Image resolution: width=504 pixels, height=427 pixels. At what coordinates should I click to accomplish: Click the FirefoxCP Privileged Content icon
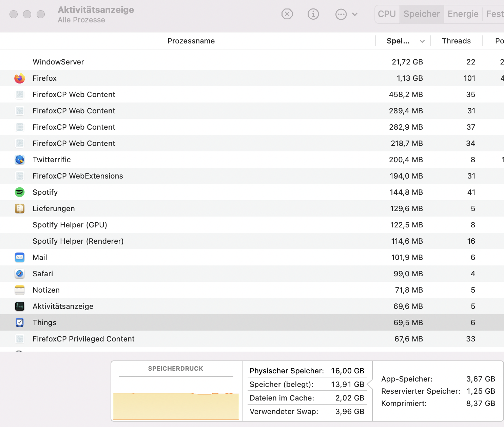[20, 339]
